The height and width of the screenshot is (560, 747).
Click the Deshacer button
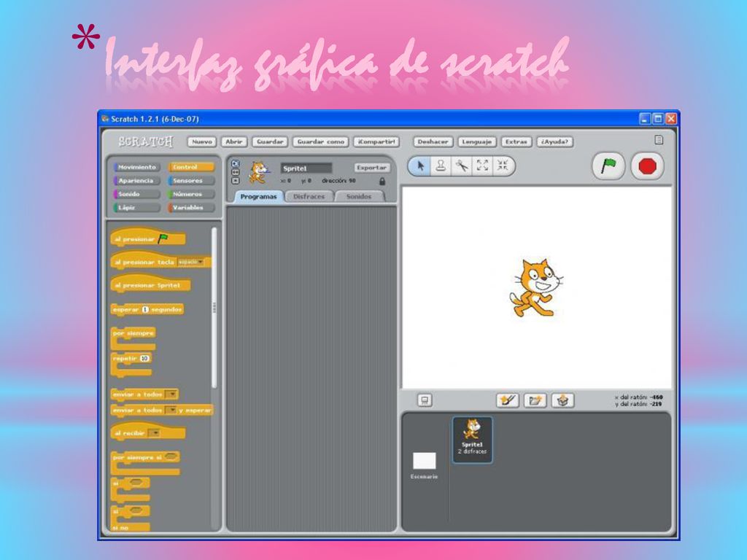pos(433,142)
